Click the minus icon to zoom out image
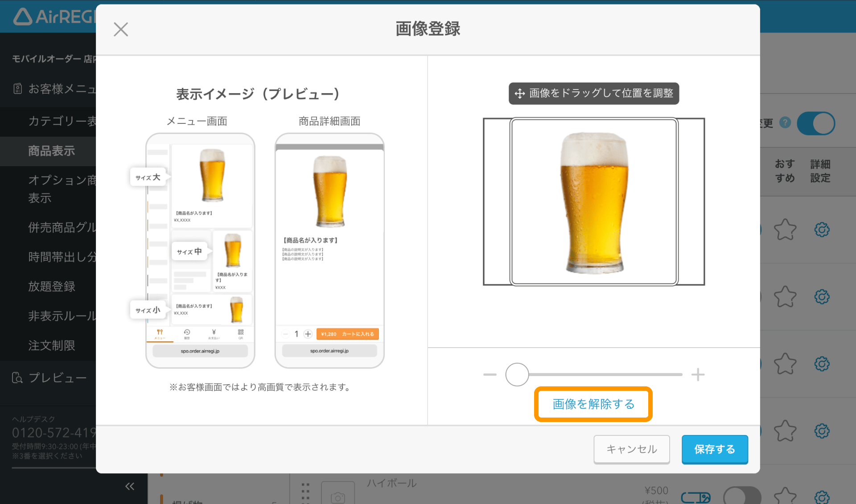The width and height of the screenshot is (856, 504). pos(490,375)
